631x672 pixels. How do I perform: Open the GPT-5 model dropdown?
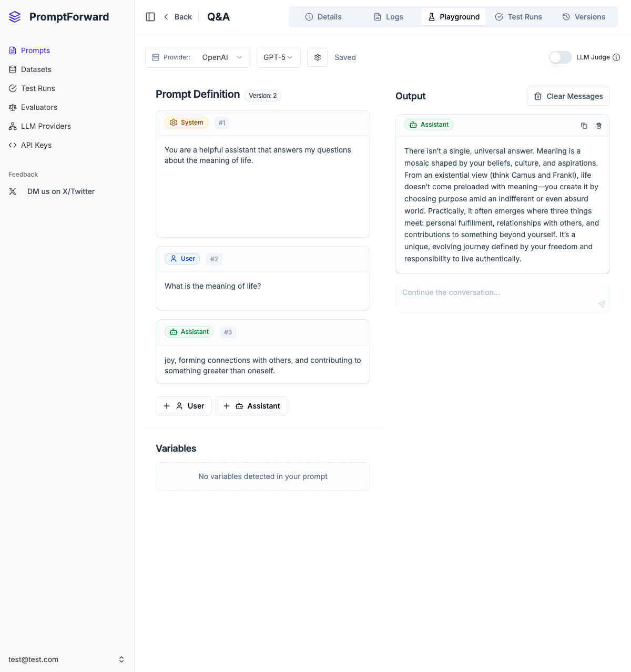278,57
